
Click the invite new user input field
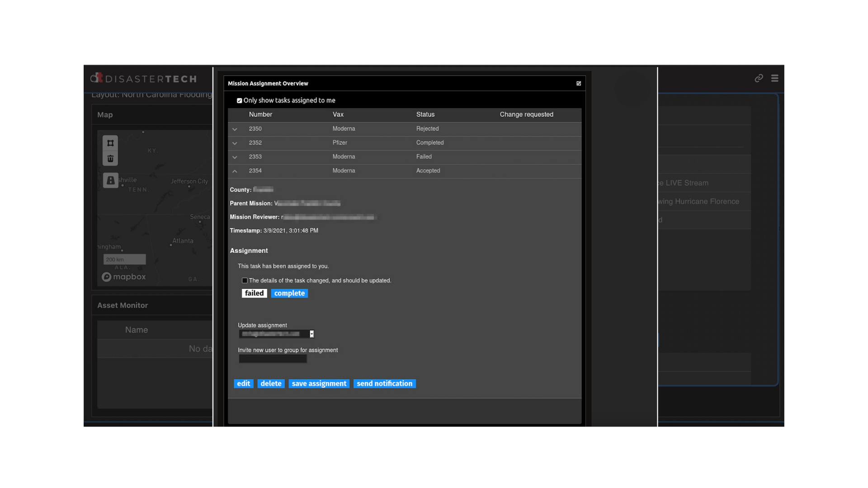(273, 359)
